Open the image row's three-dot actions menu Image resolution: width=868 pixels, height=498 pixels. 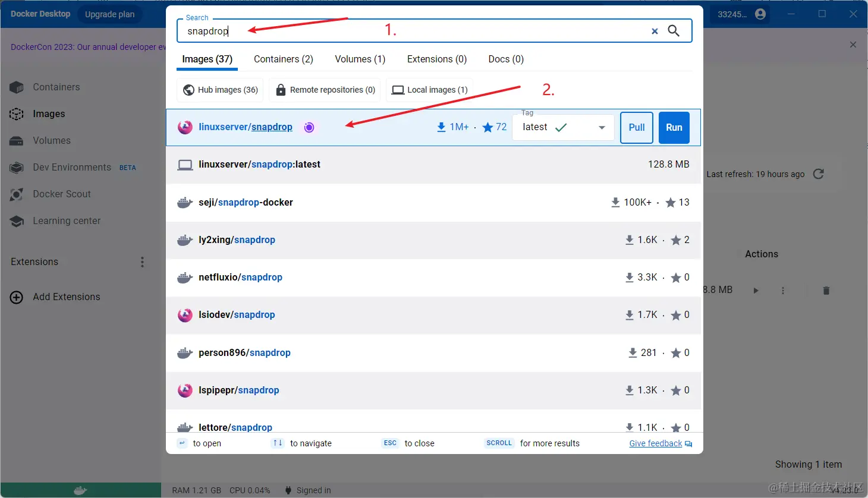click(783, 291)
